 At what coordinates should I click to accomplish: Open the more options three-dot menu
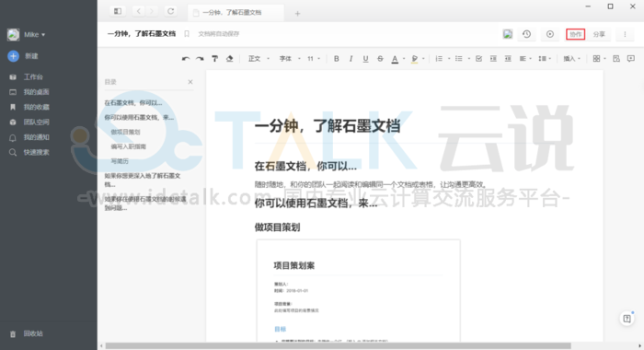click(x=625, y=34)
